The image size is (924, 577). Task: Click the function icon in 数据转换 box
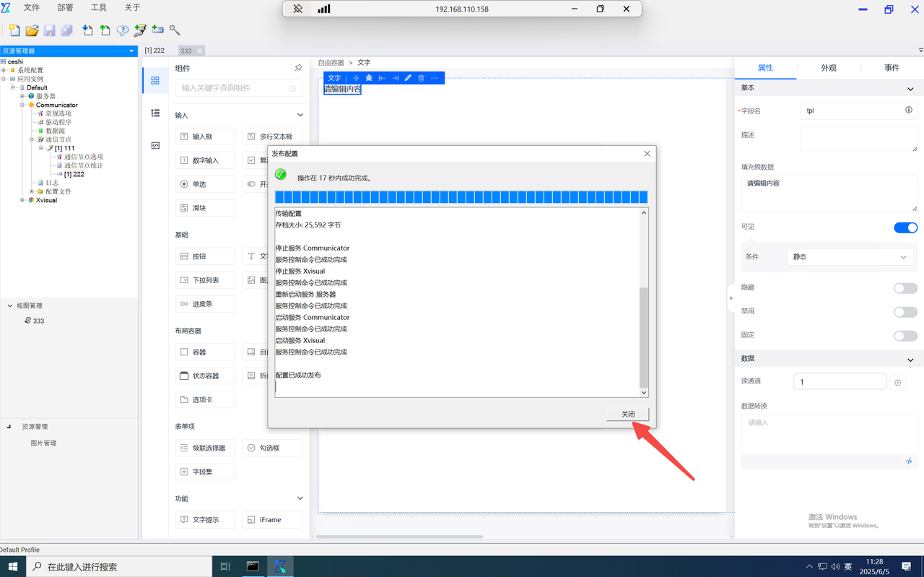point(909,461)
